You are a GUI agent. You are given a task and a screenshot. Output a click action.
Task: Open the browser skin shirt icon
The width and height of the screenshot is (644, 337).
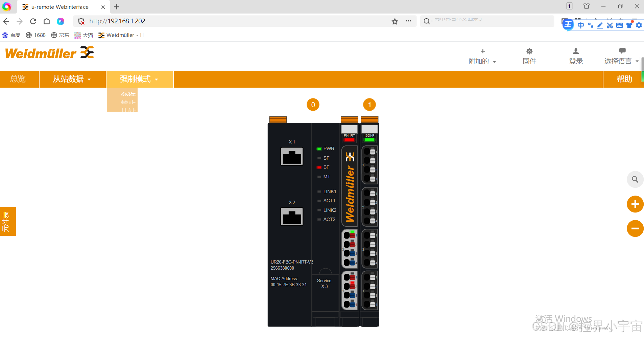587,6
